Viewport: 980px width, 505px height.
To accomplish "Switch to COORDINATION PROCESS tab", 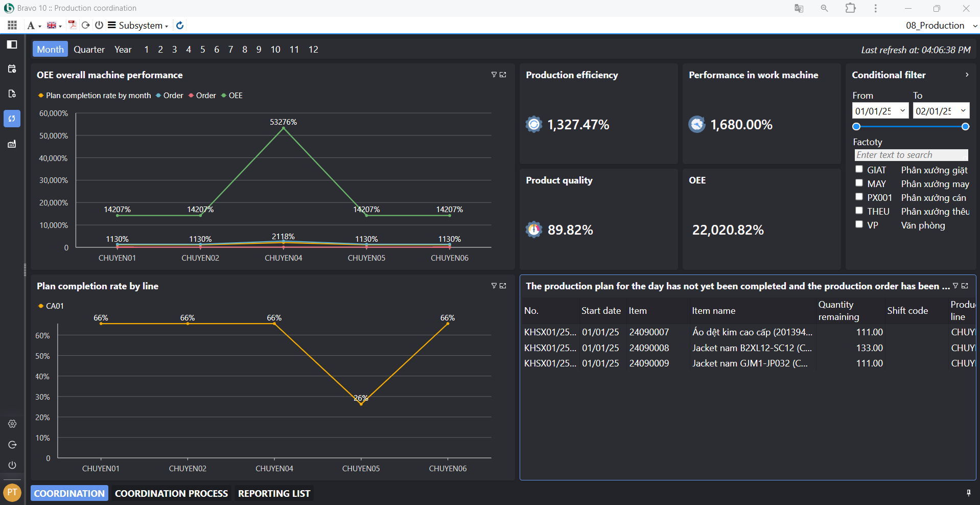I will point(171,493).
